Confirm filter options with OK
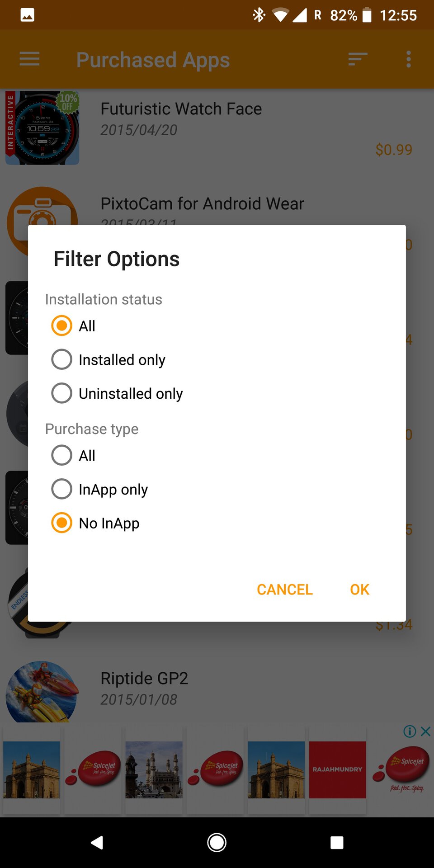 359,590
